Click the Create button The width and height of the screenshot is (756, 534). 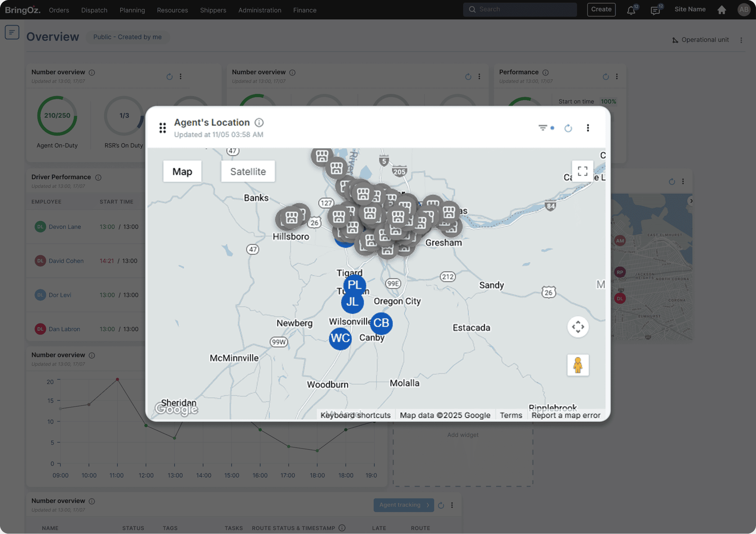(601, 9)
